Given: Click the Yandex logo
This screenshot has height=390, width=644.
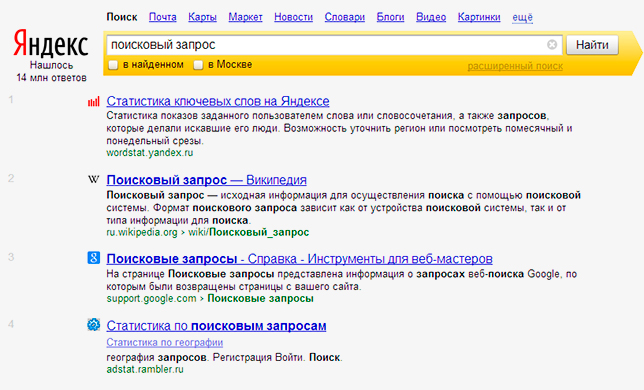Looking at the screenshot, I should pyautogui.click(x=51, y=43).
